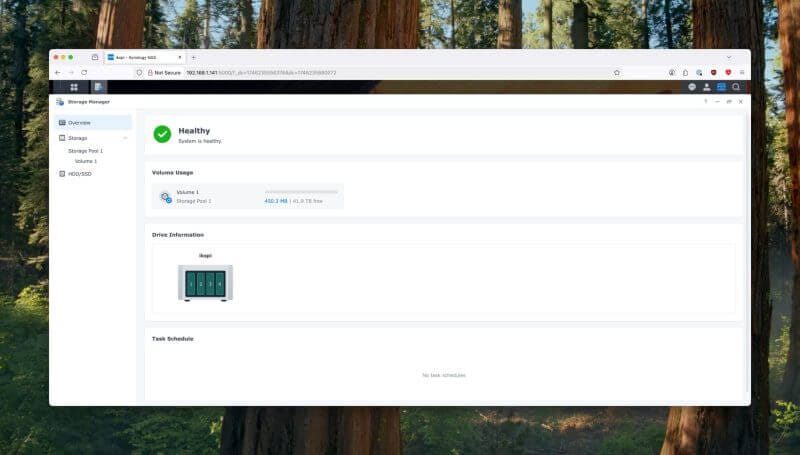
Task: Click the System is healthy message
Action: 200,141
